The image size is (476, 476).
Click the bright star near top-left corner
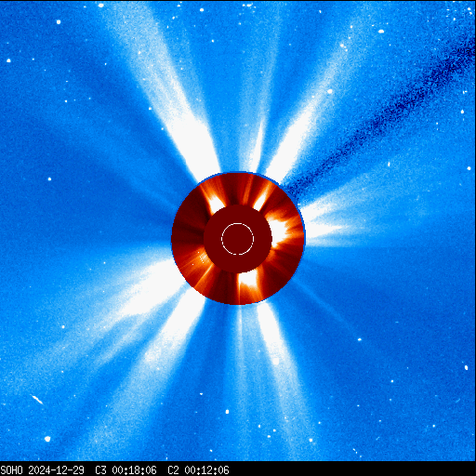coord(59,22)
